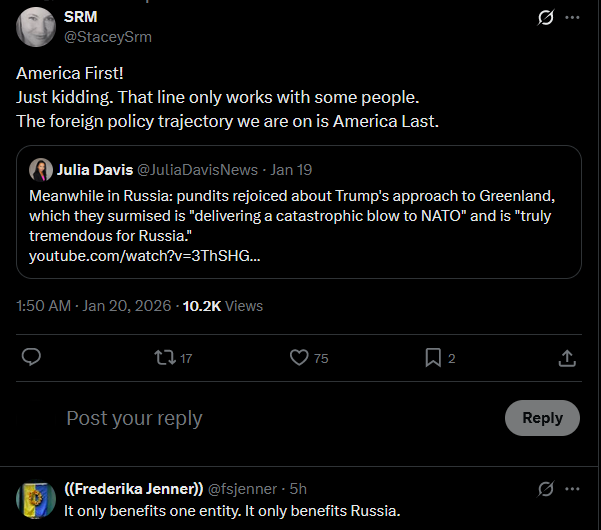Click the reply speech bubble icon
The height and width of the screenshot is (530, 601).
click(x=31, y=357)
